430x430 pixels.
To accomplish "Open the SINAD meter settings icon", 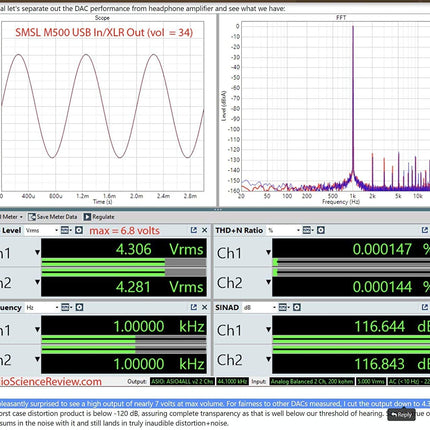I will pyautogui.click(x=283, y=307).
